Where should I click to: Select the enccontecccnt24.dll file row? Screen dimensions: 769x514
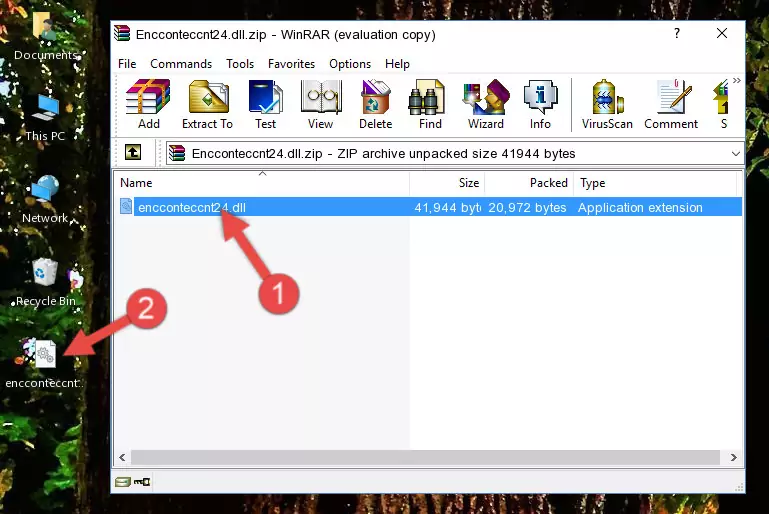pyautogui.click(x=430, y=207)
